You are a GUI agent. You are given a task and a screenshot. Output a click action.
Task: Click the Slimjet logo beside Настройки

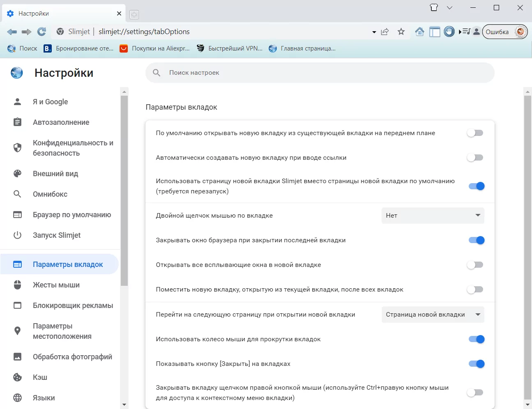17,73
